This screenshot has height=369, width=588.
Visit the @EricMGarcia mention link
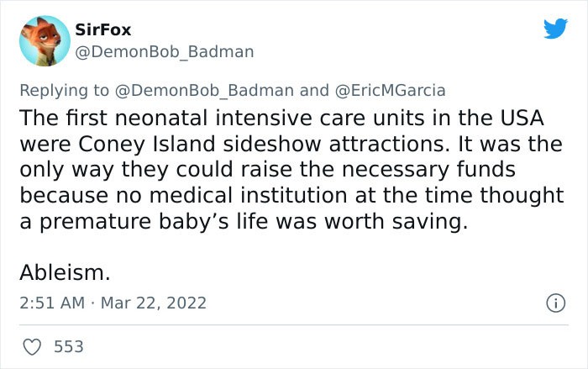(390, 90)
